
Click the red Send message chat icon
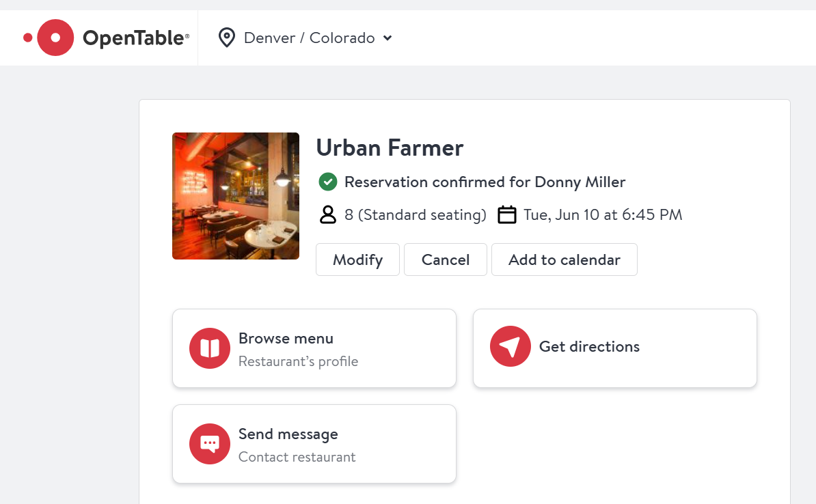pyautogui.click(x=210, y=444)
